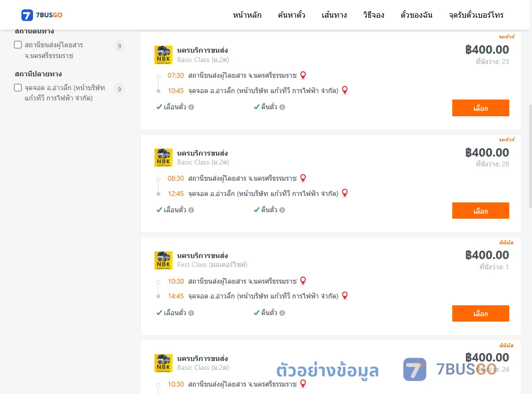
Task: Open map pin next to 08:30 departure station
Action: coord(303,178)
